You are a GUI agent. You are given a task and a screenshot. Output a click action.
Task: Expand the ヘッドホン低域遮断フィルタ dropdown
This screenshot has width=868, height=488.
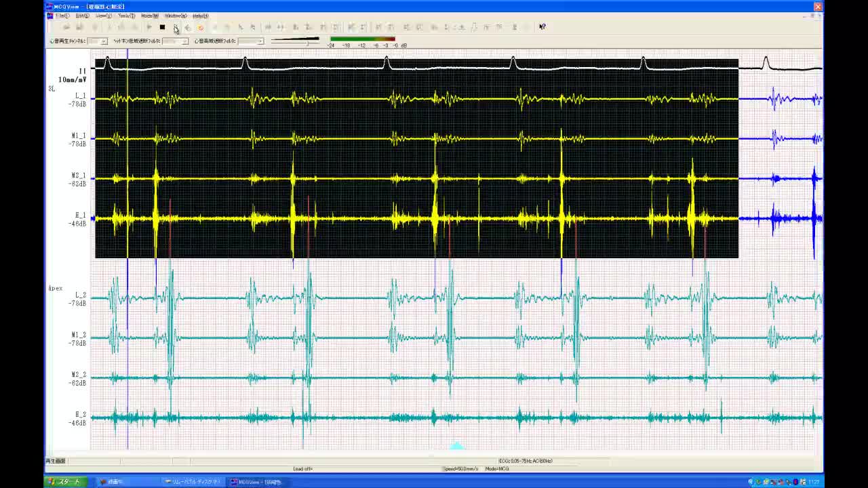[184, 41]
